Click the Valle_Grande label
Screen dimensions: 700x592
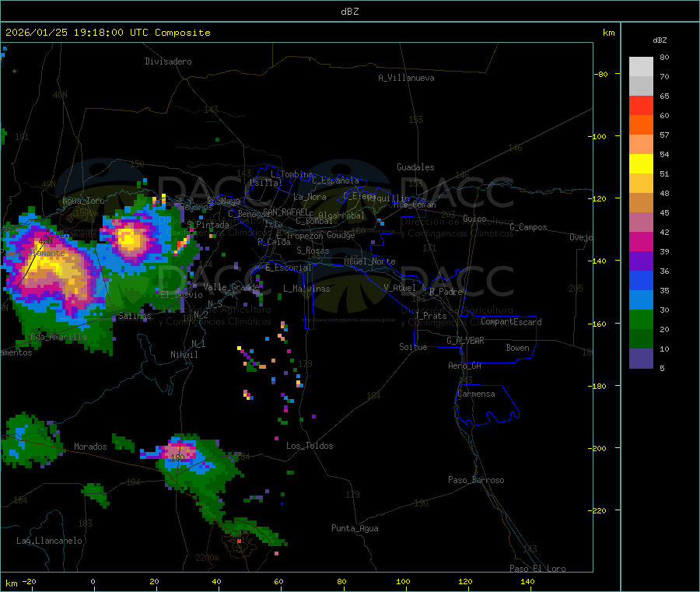tap(232, 287)
